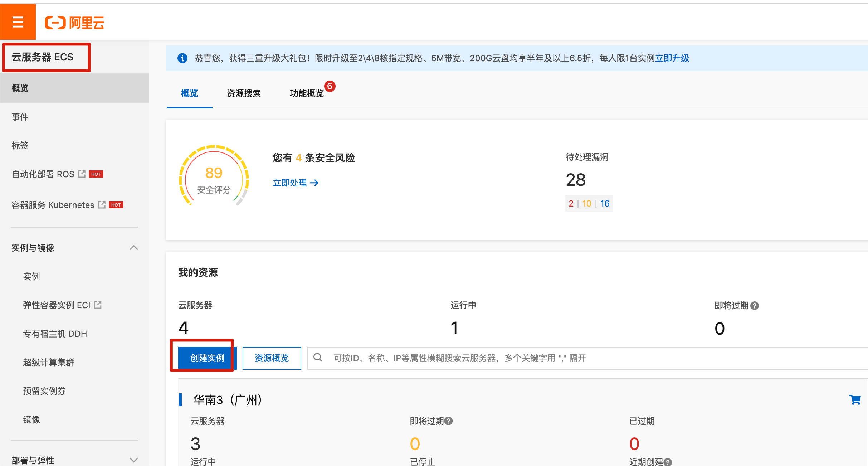Click the 立即升级 link
The height and width of the screenshot is (466, 868).
pos(672,58)
